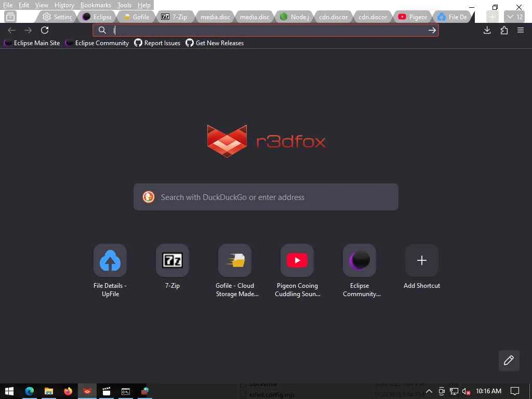The height and width of the screenshot is (399, 532).
Task: Switch to the Eclipse tab
Action: click(x=97, y=17)
